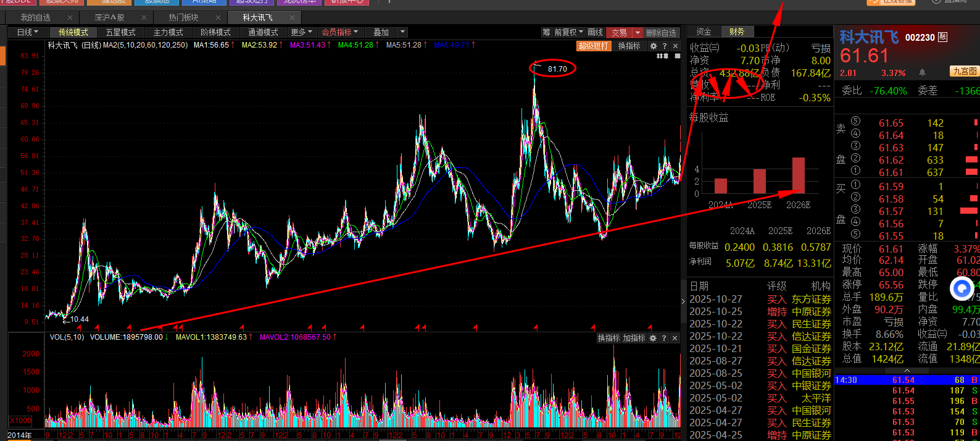Image resolution: width=980 pixels, height=441 pixels.
Task: Click main chart 换指标 button
Action: (x=629, y=46)
